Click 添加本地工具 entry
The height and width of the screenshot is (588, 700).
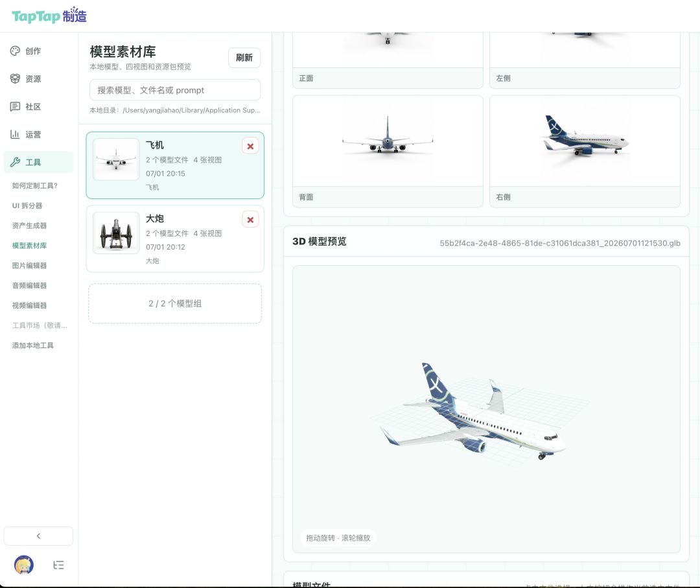pos(33,345)
